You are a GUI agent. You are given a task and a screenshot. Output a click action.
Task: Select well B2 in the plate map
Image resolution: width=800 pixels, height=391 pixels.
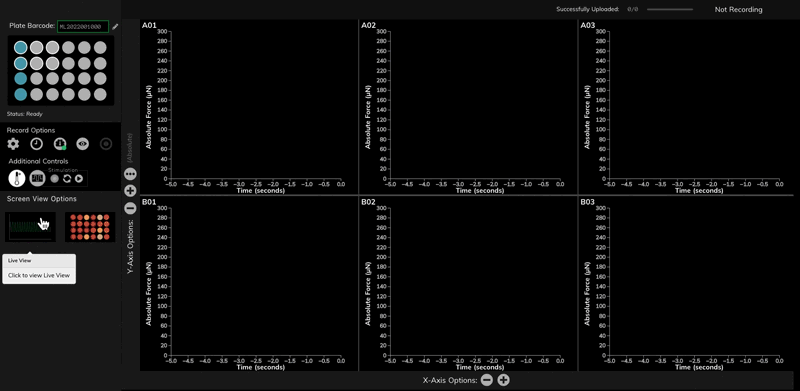tap(36, 63)
